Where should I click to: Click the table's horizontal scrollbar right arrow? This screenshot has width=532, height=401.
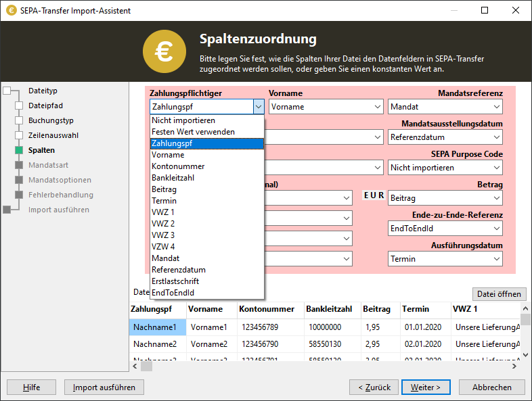point(514,366)
